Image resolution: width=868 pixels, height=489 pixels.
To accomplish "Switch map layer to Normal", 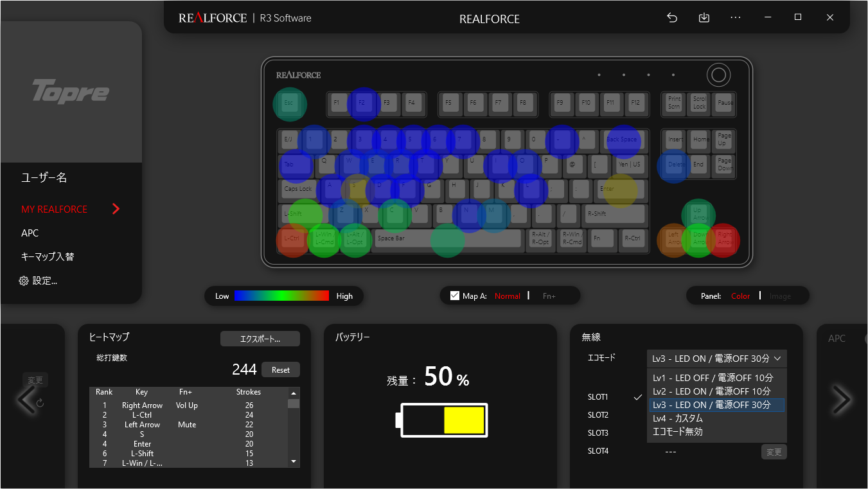I will point(508,296).
